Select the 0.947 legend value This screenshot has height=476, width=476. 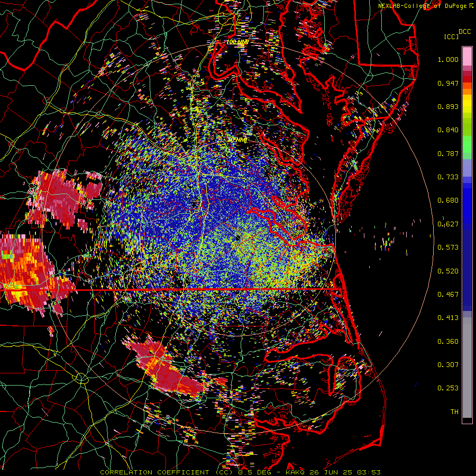pos(448,83)
